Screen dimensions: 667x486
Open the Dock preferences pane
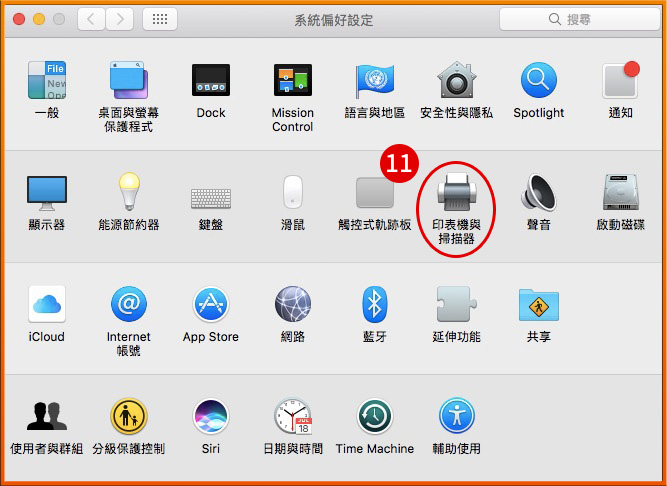211,80
